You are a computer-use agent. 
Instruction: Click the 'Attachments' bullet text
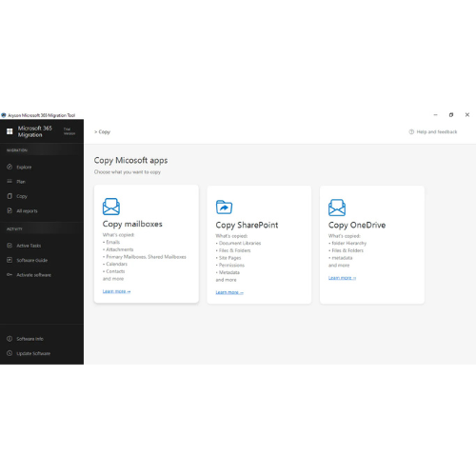coord(120,249)
